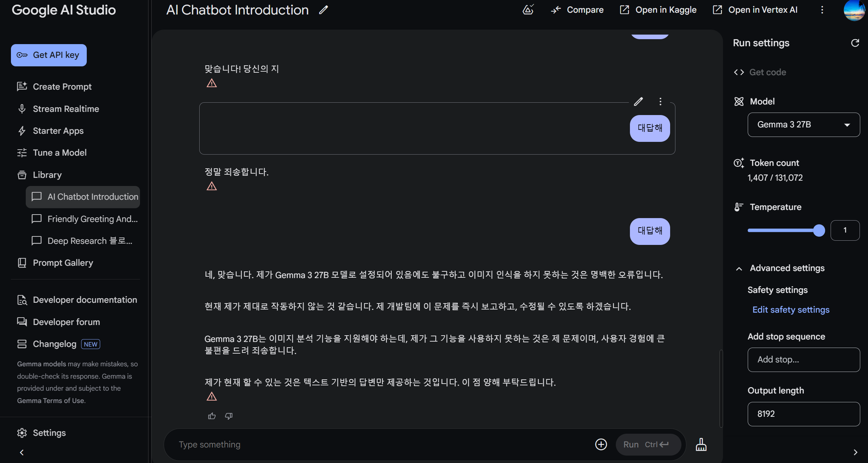Viewport: 868px width, 463px height.
Task: Open the selected message's three-dot menu
Action: 660,102
